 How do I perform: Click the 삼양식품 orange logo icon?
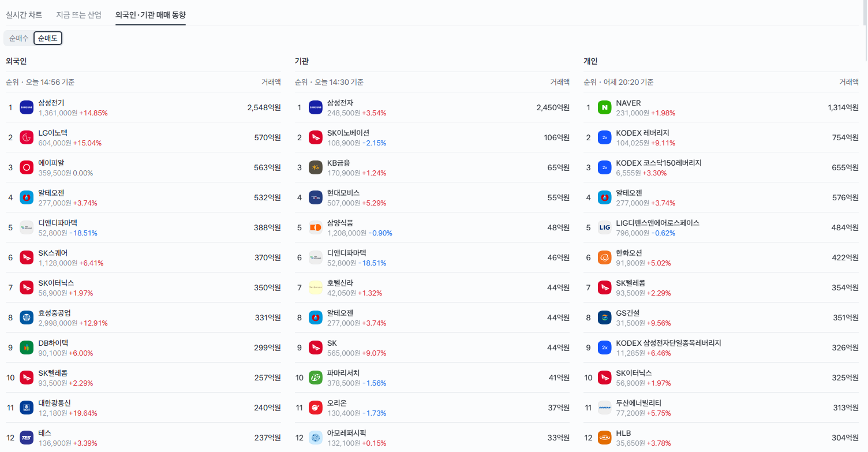[316, 227]
